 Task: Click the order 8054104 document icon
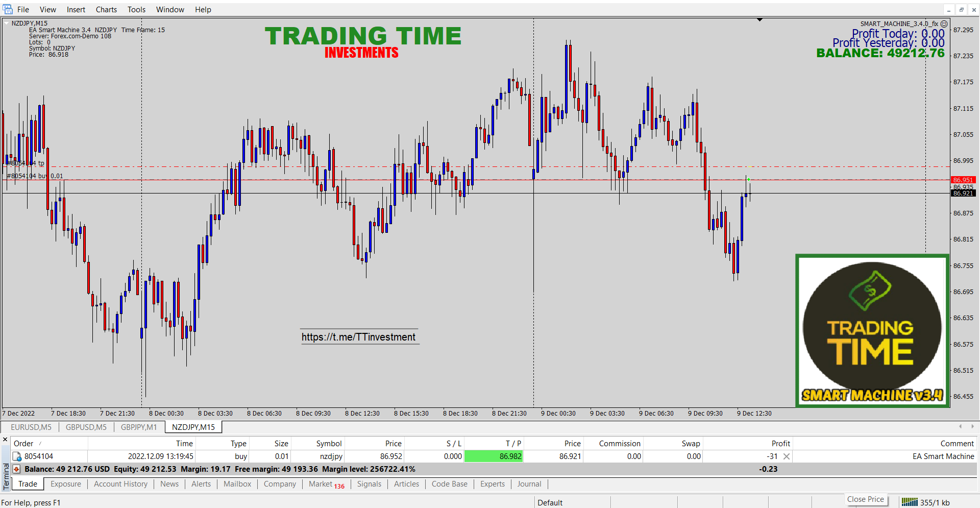17,456
